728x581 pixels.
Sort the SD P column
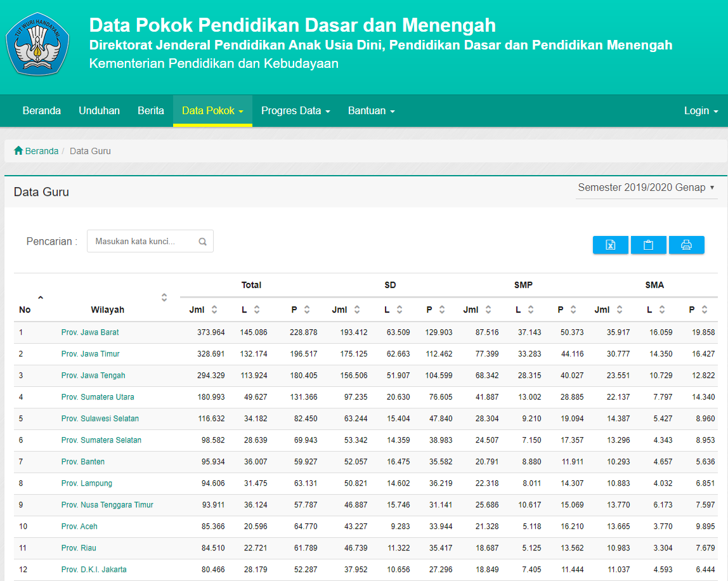click(x=442, y=310)
